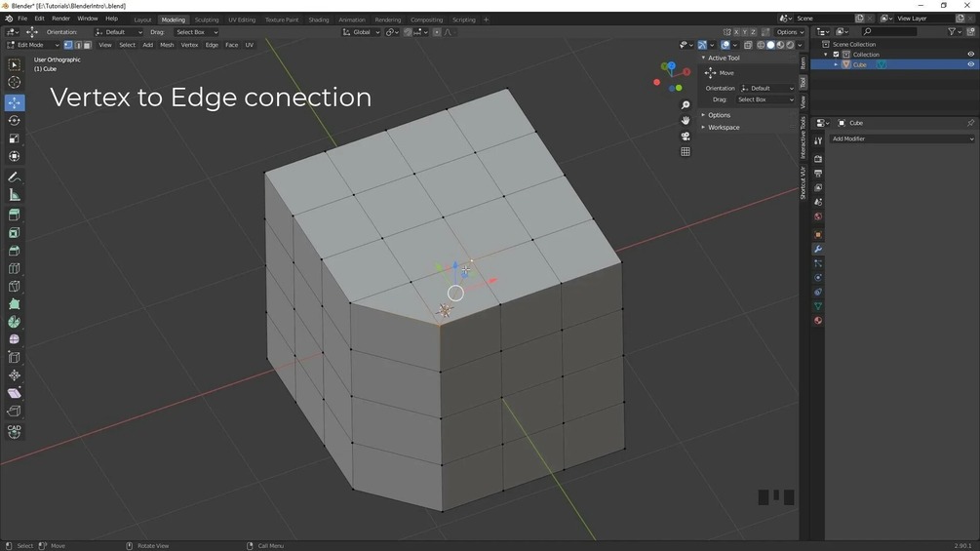Viewport: 980px width, 551px height.
Task: Open the Edit Mode dropdown
Action: pos(32,45)
